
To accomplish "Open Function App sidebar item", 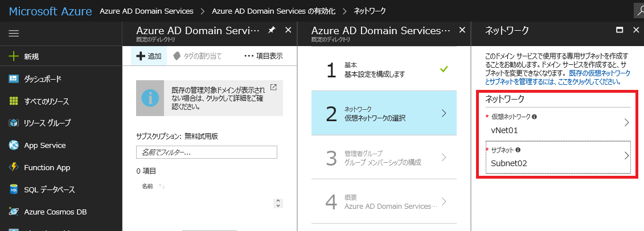I will (61, 167).
